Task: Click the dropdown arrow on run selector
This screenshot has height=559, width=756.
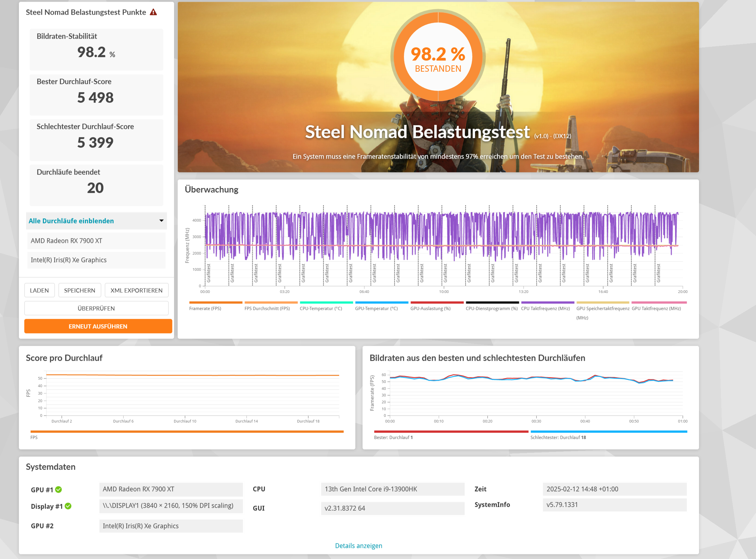Action: coord(161,221)
